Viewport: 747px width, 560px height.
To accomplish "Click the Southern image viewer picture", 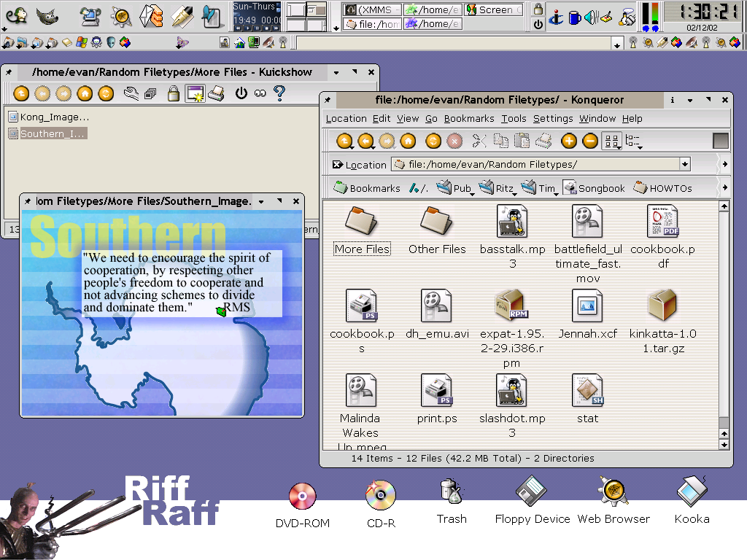I will point(162,314).
